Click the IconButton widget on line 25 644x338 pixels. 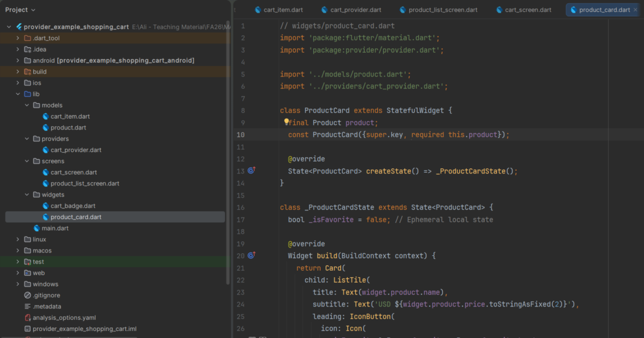[x=370, y=316]
